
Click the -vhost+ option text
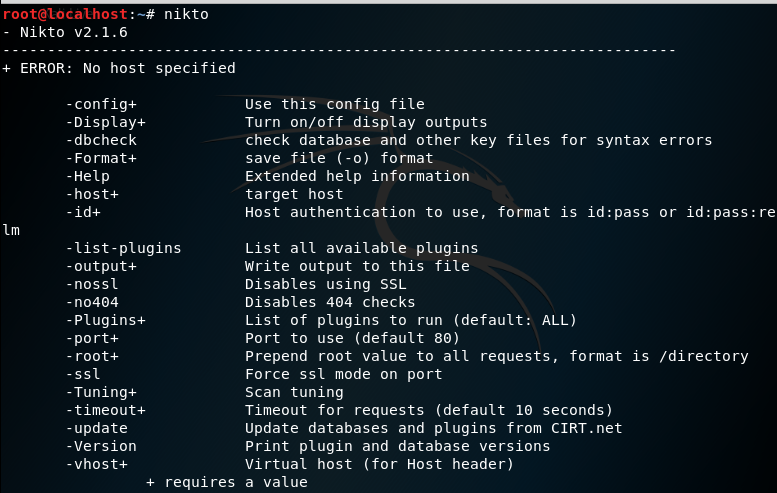click(x=96, y=464)
